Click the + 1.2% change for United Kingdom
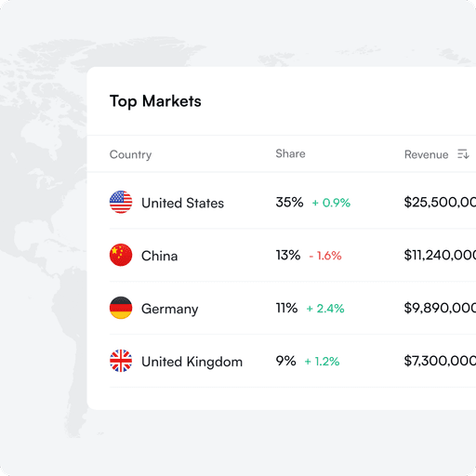 [x=322, y=362]
